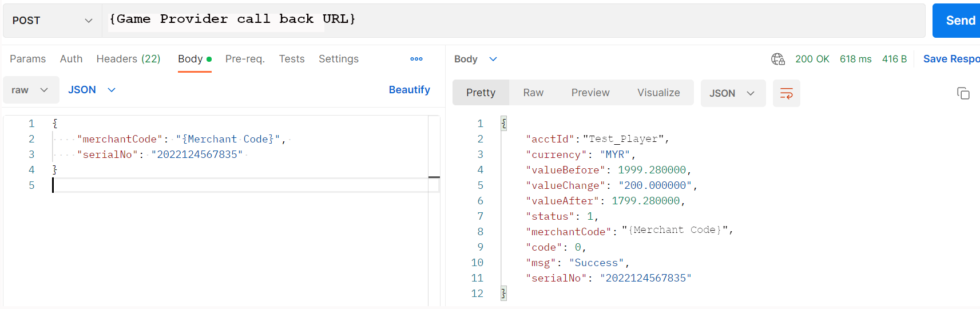Open the request JSON language dropdown

click(x=92, y=90)
